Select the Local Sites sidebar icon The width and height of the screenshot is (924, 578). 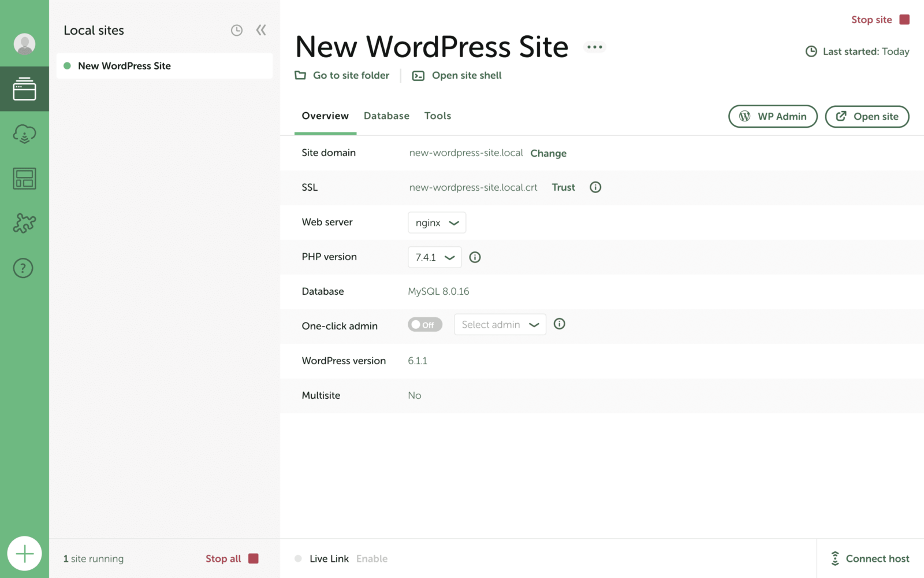point(24,89)
